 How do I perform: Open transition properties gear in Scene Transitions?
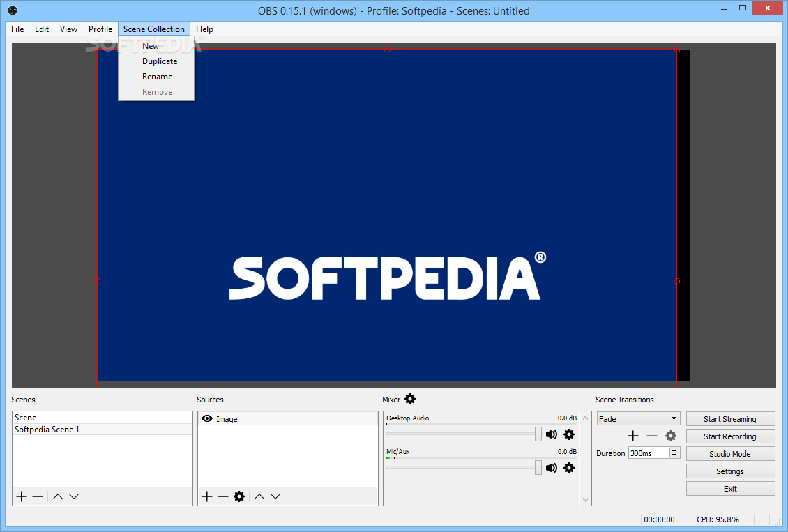(x=670, y=435)
